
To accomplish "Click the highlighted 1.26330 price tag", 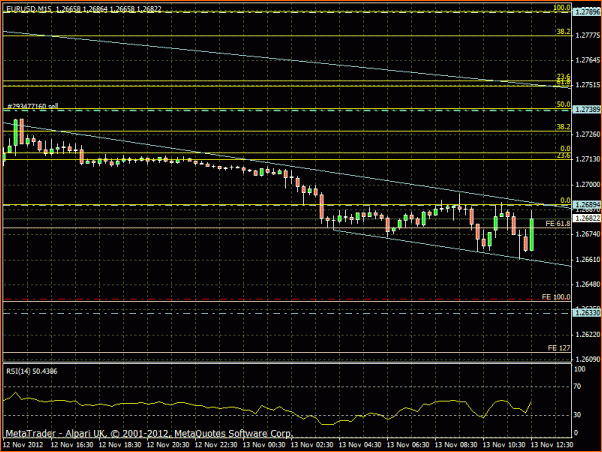I will point(587,313).
